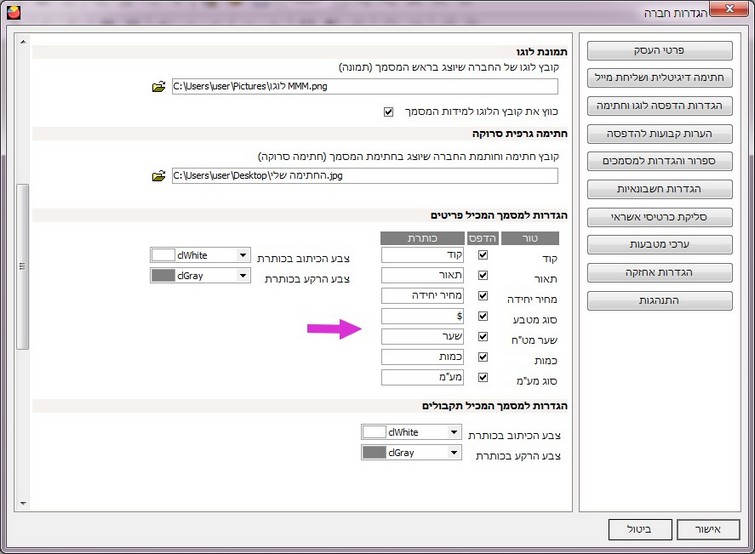Click gray swatch in receipts background color

pos(374,452)
